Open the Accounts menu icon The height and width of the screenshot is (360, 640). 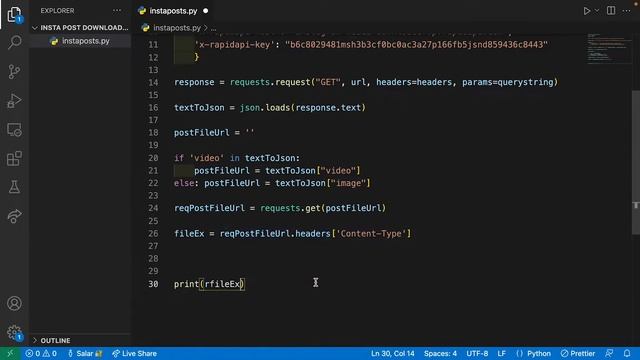coord(14,303)
